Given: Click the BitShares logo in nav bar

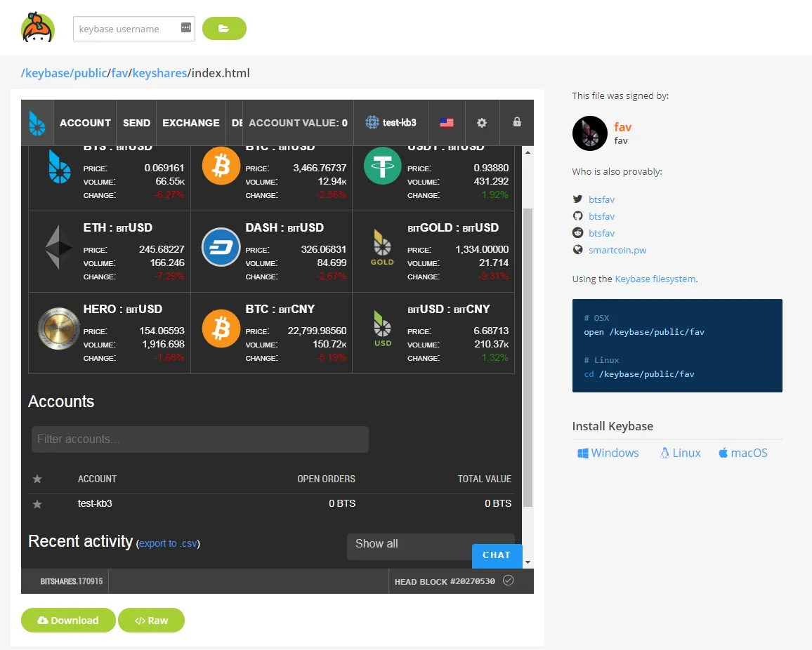Looking at the screenshot, I should click(x=37, y=123).
